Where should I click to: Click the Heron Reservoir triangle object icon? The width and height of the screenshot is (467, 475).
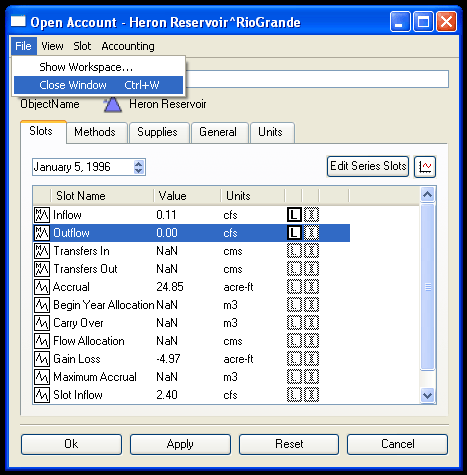112,104
